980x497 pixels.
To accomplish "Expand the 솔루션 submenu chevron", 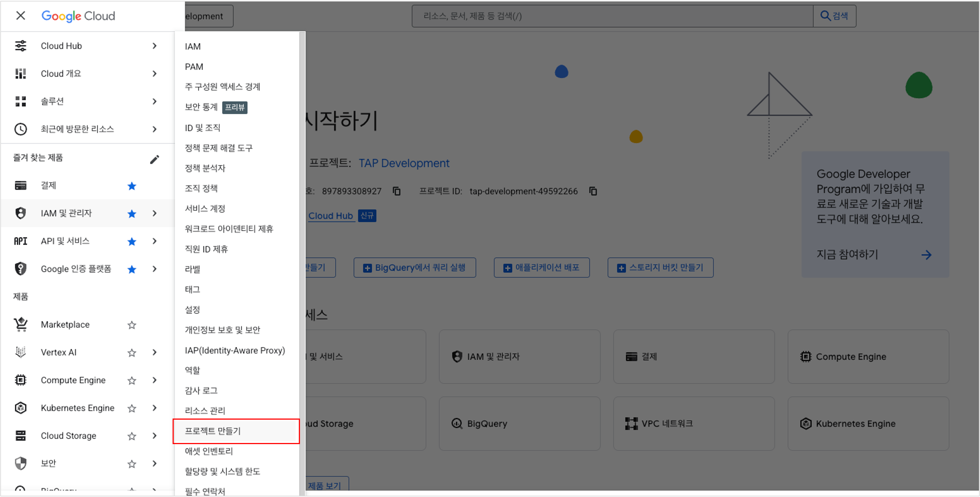I will (x=154, y=101).
